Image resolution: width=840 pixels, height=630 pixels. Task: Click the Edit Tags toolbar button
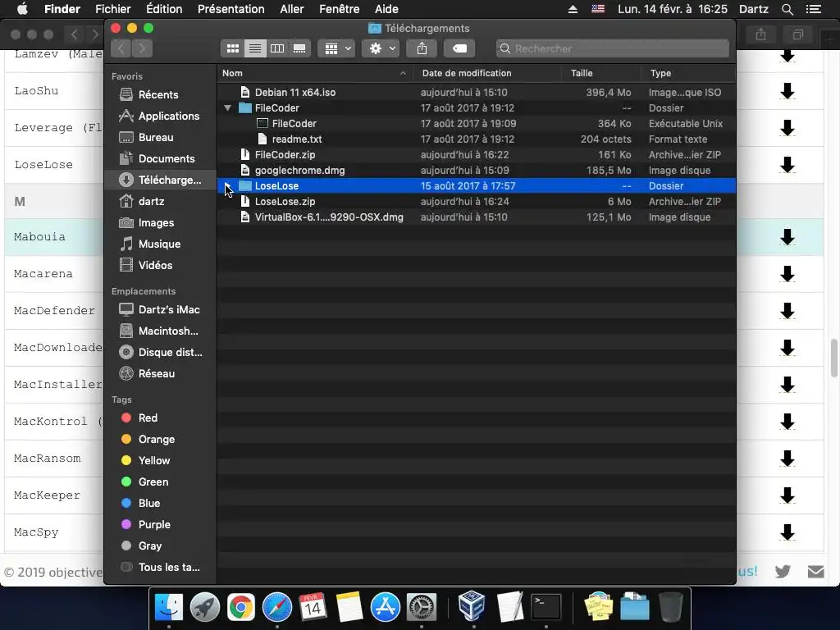coord(459,48)
